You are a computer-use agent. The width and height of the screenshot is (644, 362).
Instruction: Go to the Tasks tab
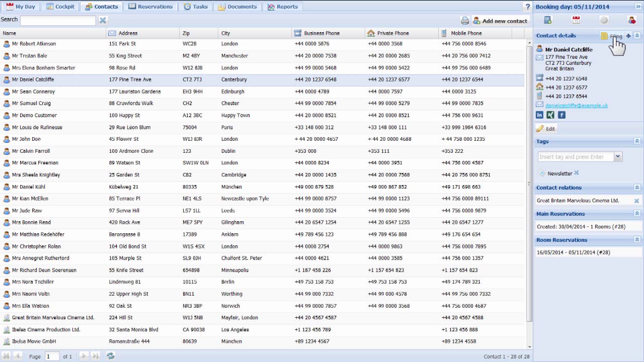[x=195, y=7]
